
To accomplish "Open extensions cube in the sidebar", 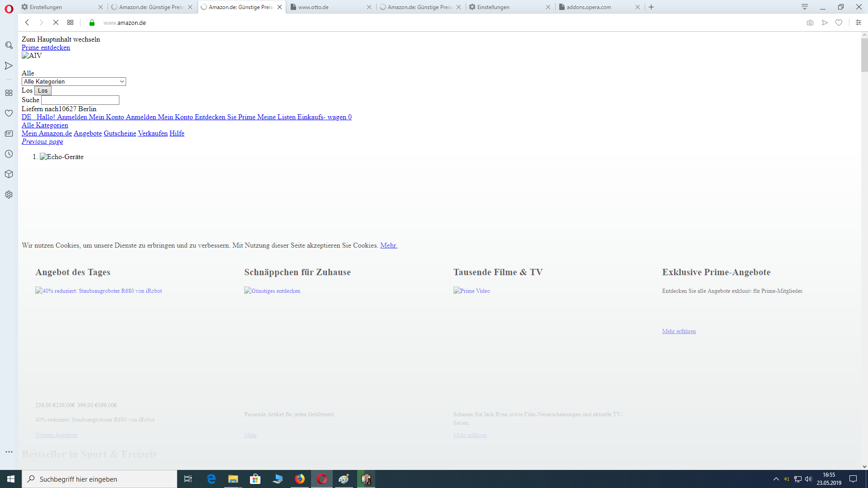I will click(9, 174).
